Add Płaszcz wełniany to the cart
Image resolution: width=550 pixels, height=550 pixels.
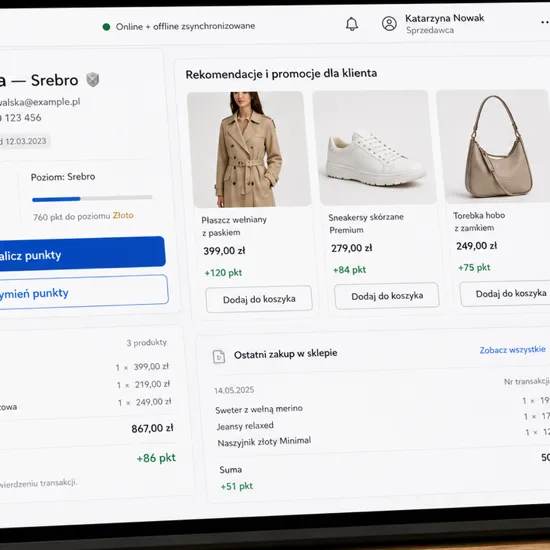click(x=259, y=299)
